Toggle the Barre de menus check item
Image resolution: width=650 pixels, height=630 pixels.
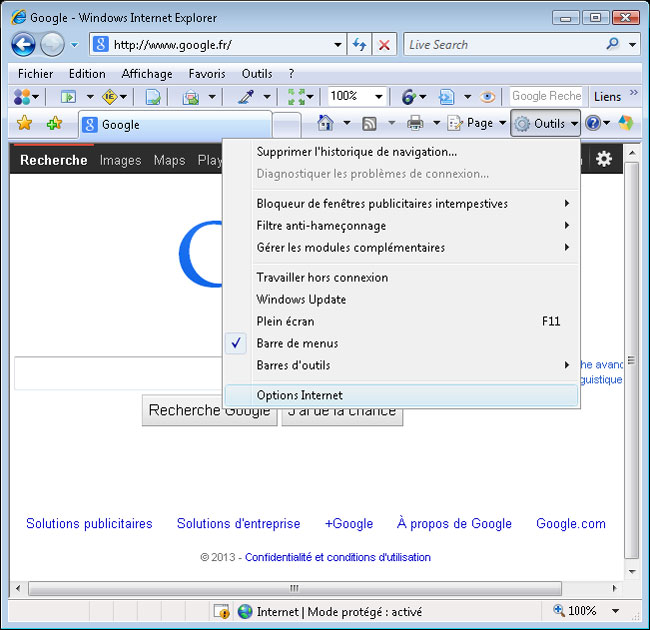[401, 343]
